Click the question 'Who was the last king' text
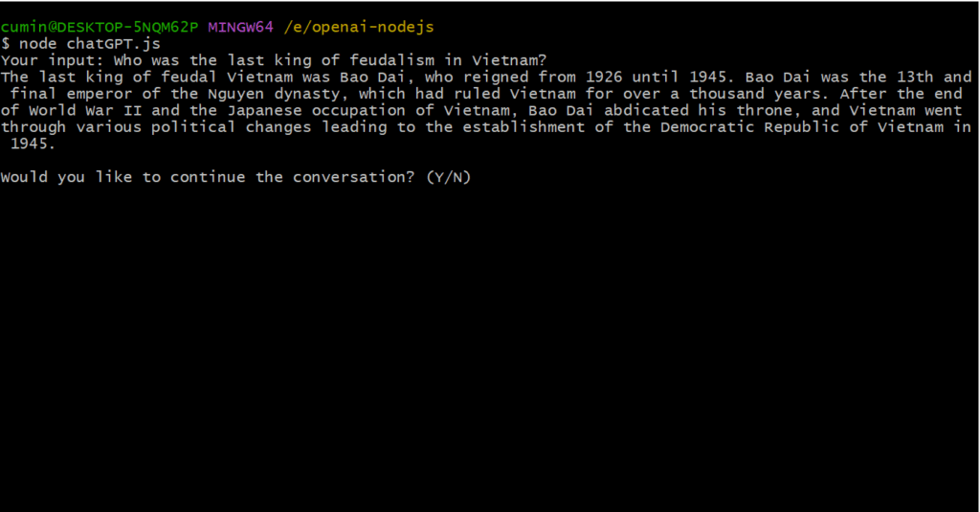The width and height of the screenshot is (980, 512). (x=212, y=60)
